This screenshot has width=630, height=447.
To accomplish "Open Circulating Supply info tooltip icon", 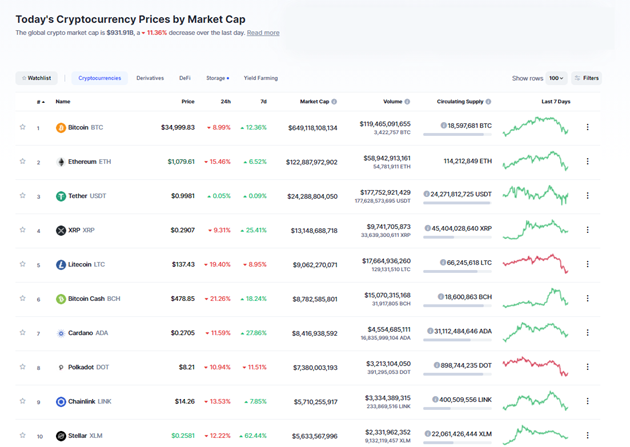I will [488, 102].
